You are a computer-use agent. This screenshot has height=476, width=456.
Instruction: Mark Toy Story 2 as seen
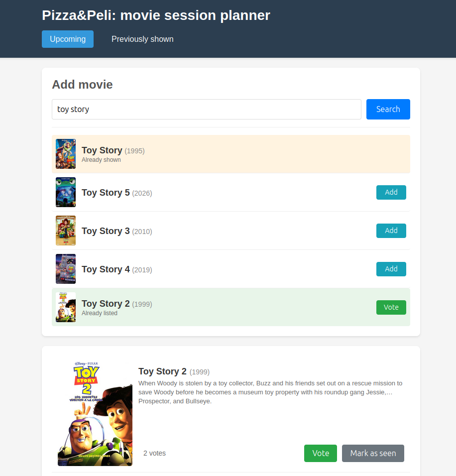click(x=373, y=453)
